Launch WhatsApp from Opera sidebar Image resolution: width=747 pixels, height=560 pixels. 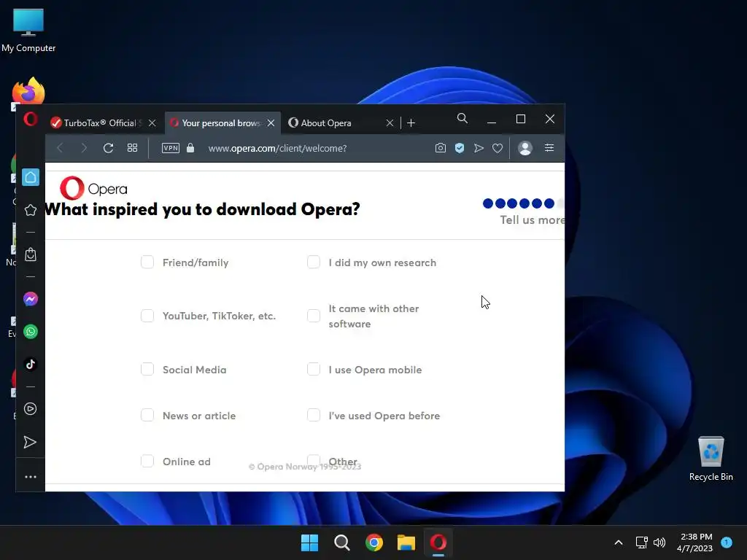click(31, 332)
